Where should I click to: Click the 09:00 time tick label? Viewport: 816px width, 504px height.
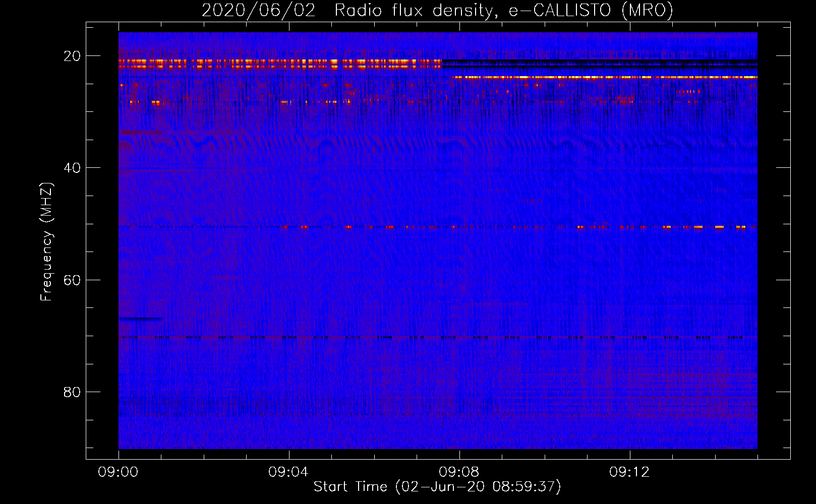(x=118, y=472)
